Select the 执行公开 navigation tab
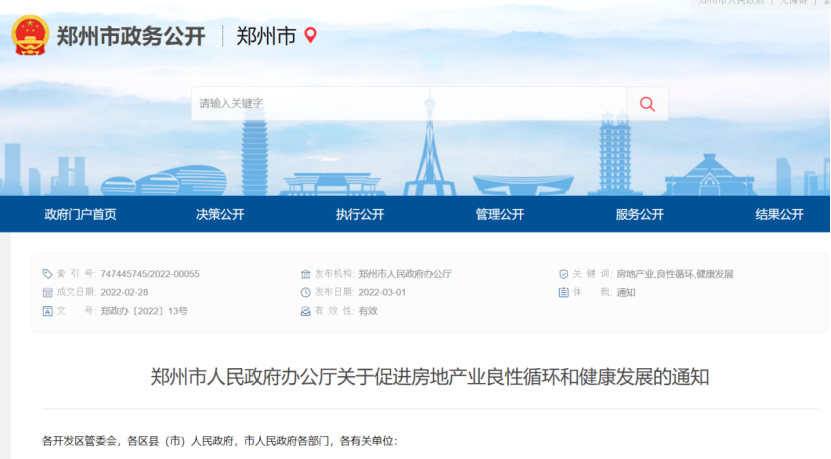 point(360,214)
